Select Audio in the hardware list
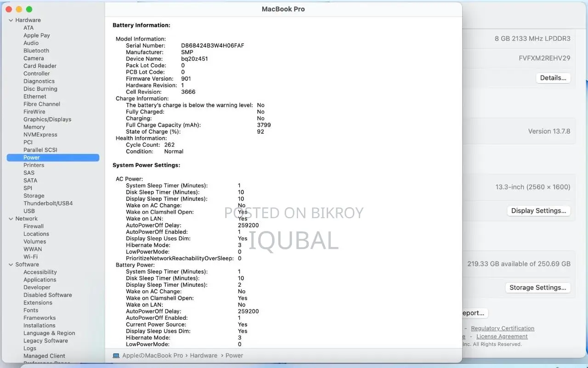This screenshot has height=368, width=588. (x=31, y=43)
